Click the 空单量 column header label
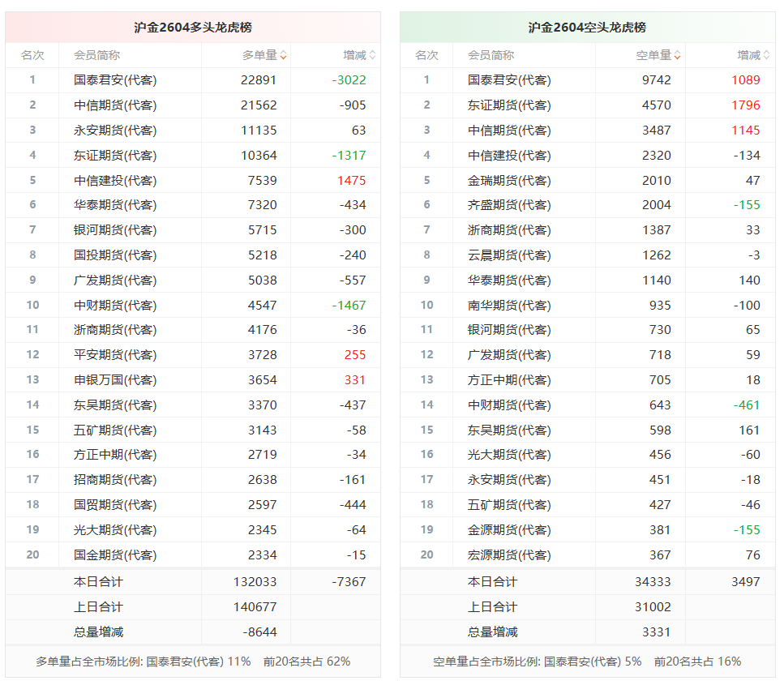Viewport: 784px width, 685px height. (x=653, y=55)
